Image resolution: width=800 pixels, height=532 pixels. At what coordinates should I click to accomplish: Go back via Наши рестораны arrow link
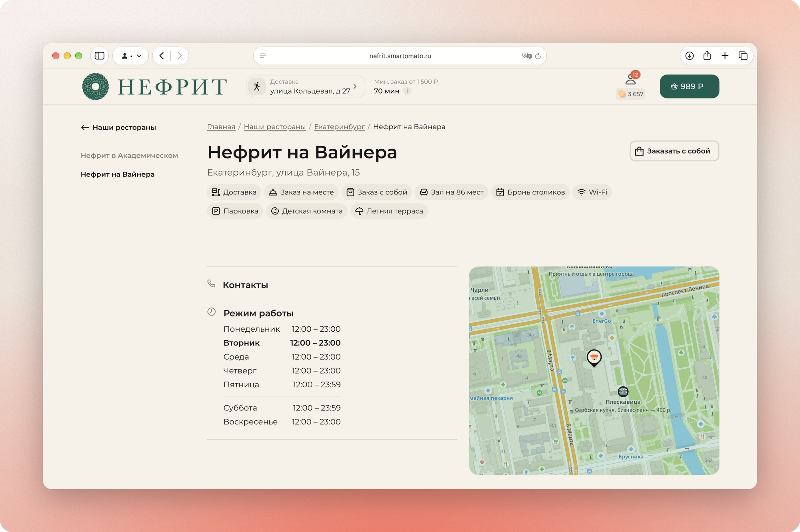click(x=118, y=127)
